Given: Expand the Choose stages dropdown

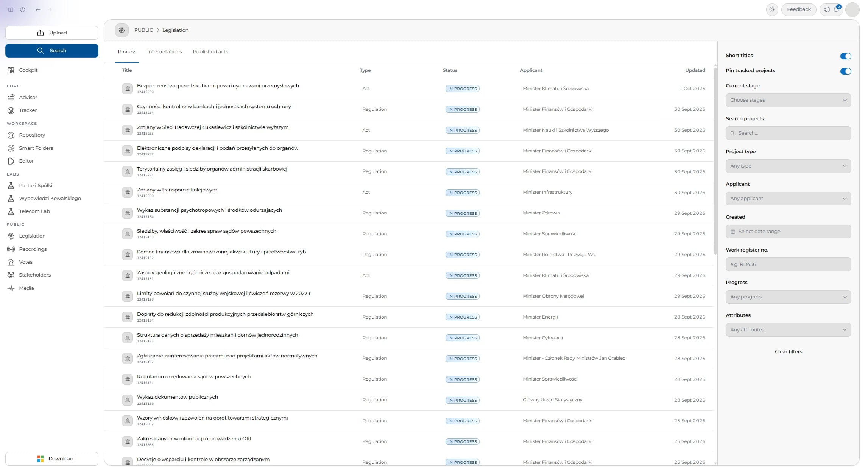Looking at the screenshot, I should coord(788,100).
